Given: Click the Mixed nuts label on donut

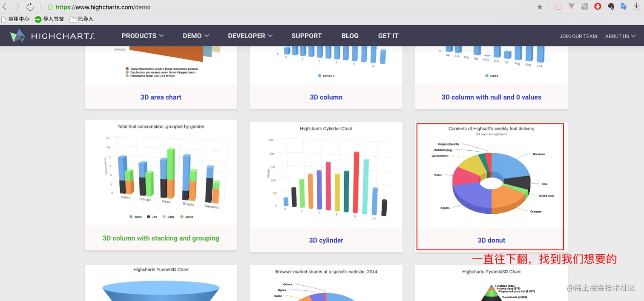Looking at the screenshot, I should click(x=546, y=196).
